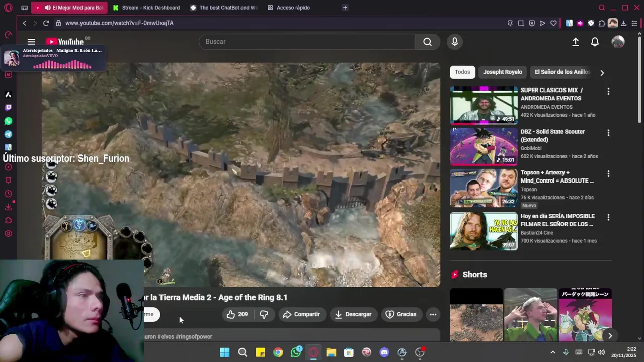Open Telegram in the Opera sidebar
Viewport: 644px width, 362px height.
pos(8,134)
